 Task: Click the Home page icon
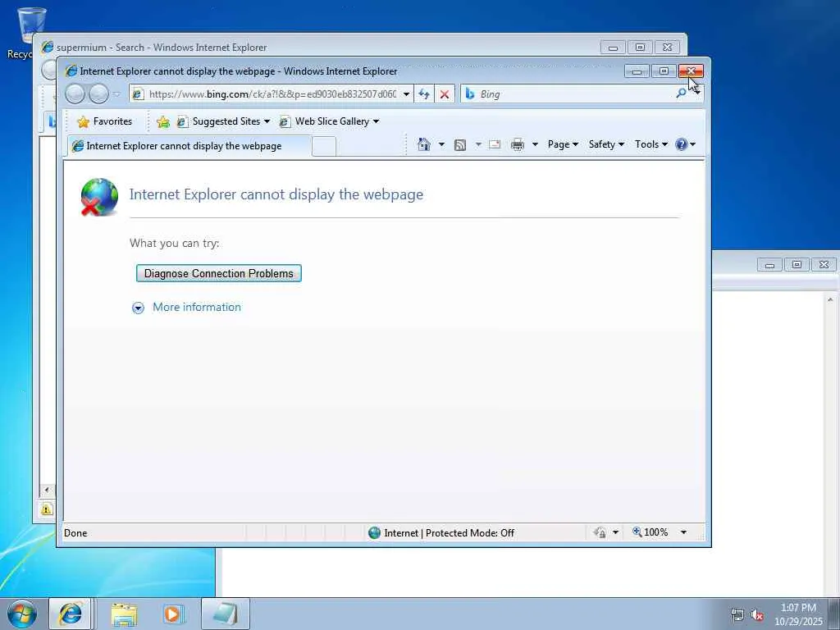tap(424, 144)
